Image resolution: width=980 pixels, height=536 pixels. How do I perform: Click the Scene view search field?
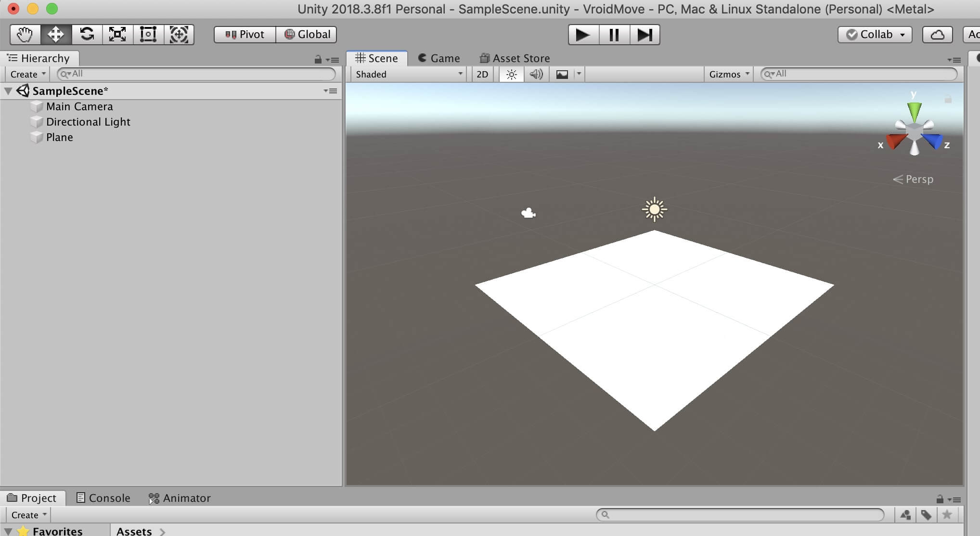click(x=859, y=74)
